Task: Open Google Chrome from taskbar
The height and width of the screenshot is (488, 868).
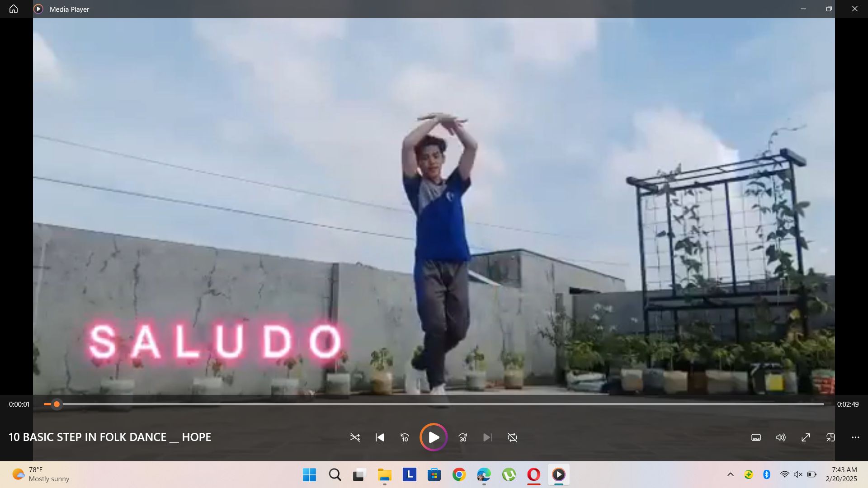Action: tap(459, 475)
